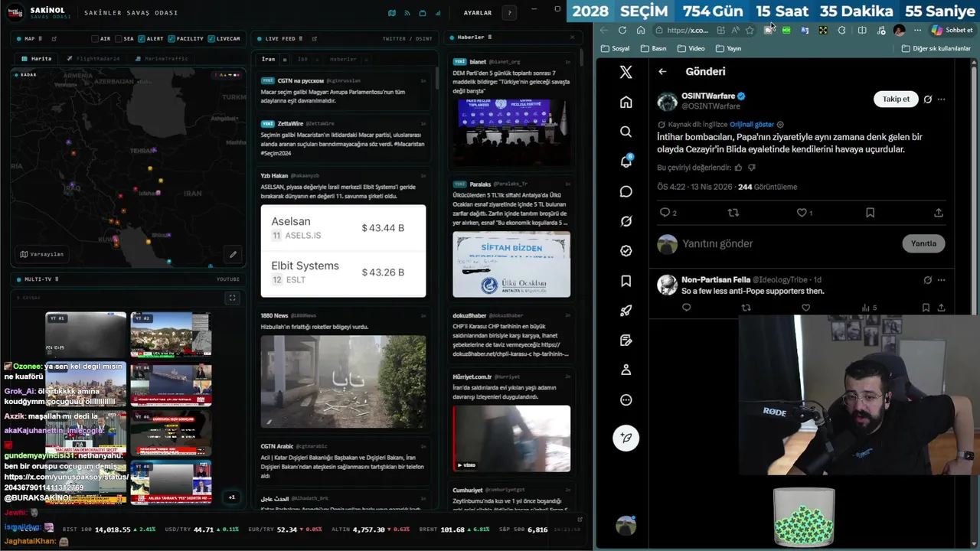The height and width of the screenshot is (551, 980).
Task: Open the Varsayılan map style button
Action: click(x=42, y=254)
